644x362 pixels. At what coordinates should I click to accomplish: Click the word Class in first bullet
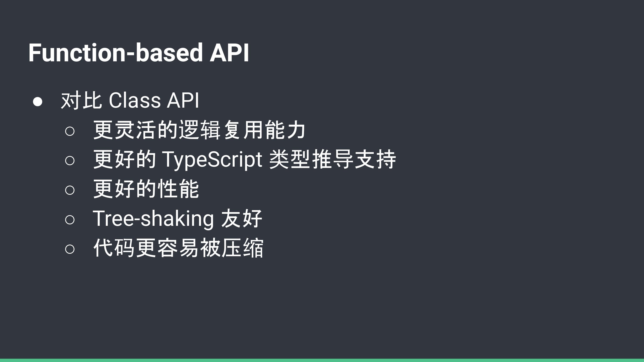135,100
